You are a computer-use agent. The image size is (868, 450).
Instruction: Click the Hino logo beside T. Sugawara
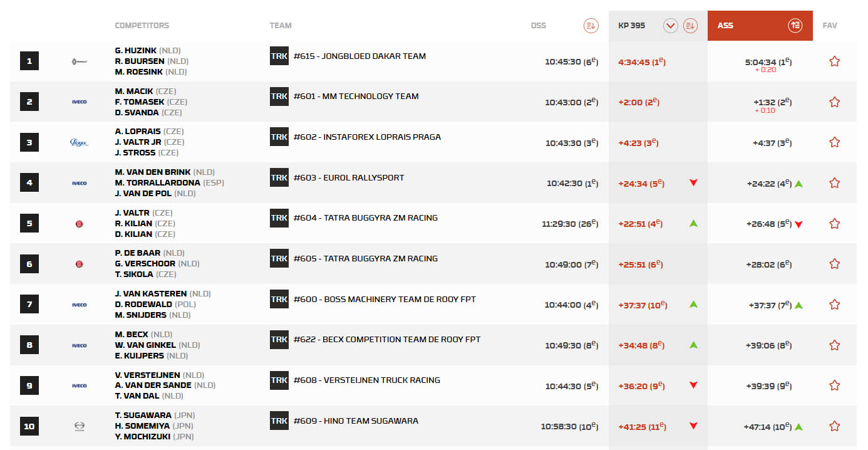80,426
